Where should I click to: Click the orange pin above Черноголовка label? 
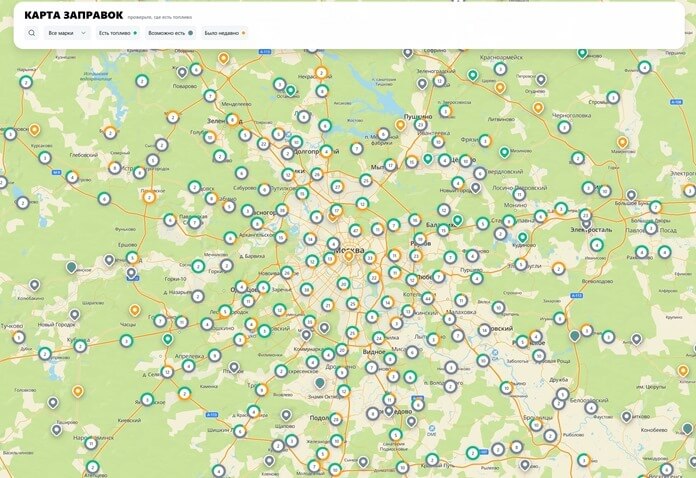(x=538, y=108)
